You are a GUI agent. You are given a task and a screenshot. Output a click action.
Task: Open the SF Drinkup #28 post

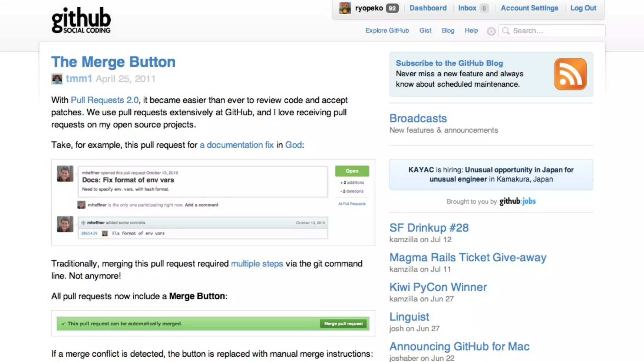(429, 228)
